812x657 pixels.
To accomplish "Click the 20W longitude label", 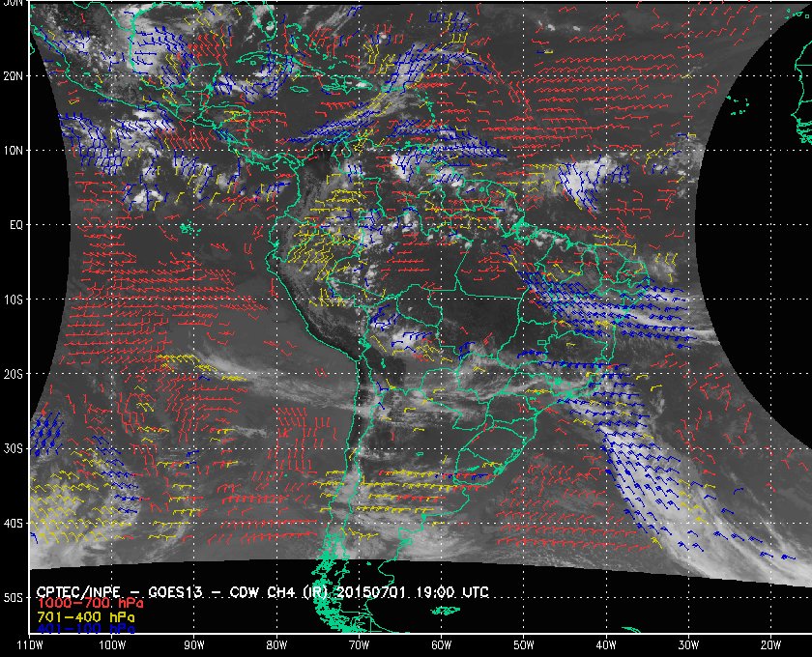I will coord(771,645).
